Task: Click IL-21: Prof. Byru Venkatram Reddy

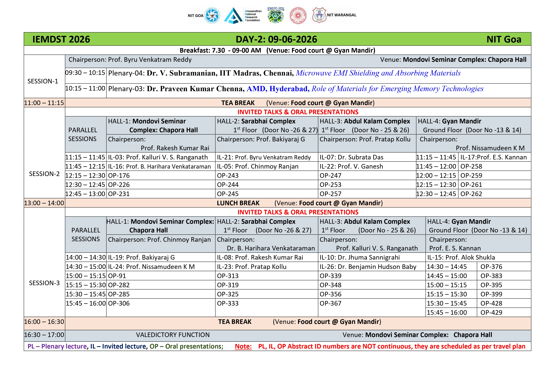Action: click(264, 157)
